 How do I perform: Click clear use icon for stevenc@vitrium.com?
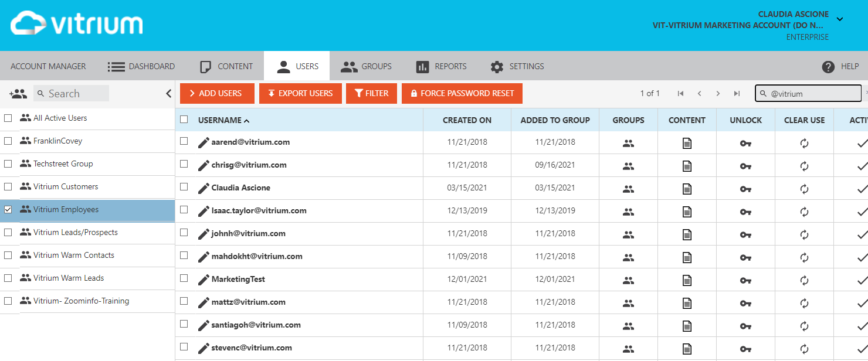804,349
